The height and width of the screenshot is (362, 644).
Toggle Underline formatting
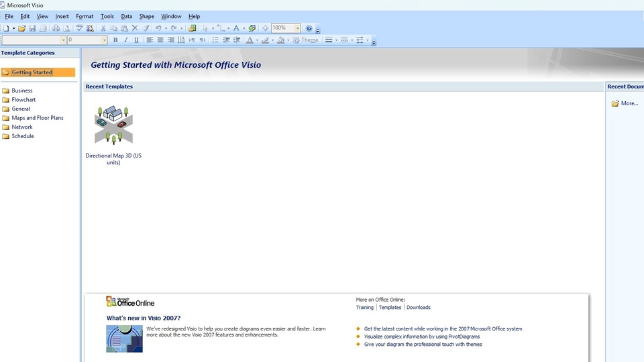coord(136,40)
